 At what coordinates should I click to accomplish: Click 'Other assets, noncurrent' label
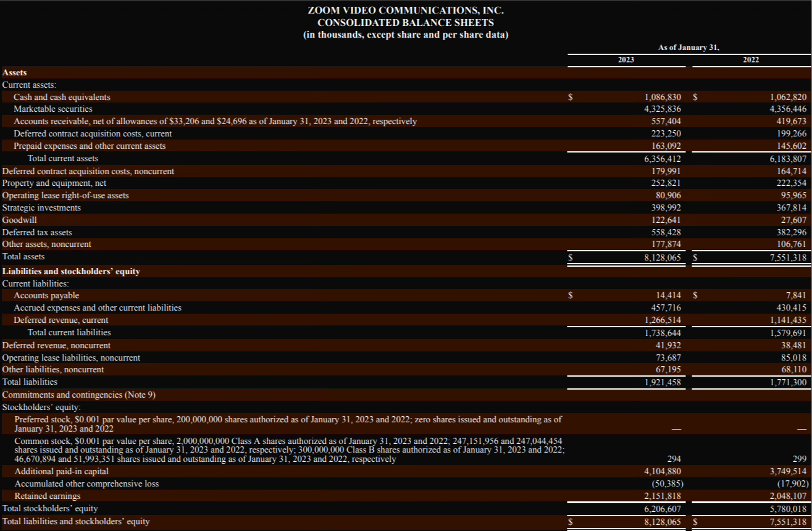[46, 245]
